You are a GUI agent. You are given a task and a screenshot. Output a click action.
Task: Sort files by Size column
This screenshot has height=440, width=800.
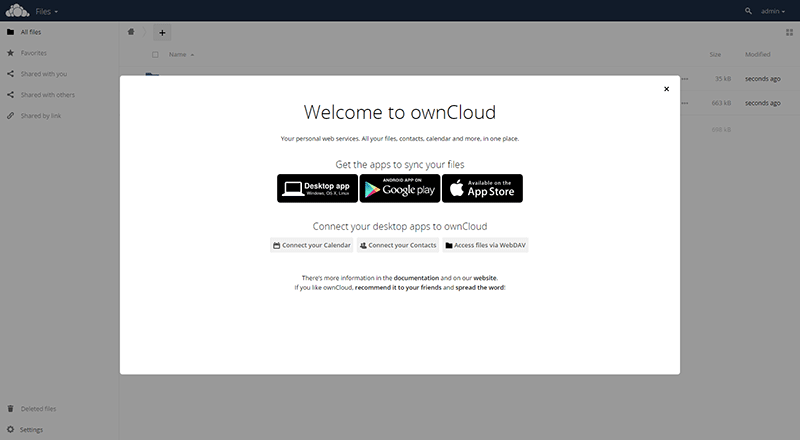(715, 54)
